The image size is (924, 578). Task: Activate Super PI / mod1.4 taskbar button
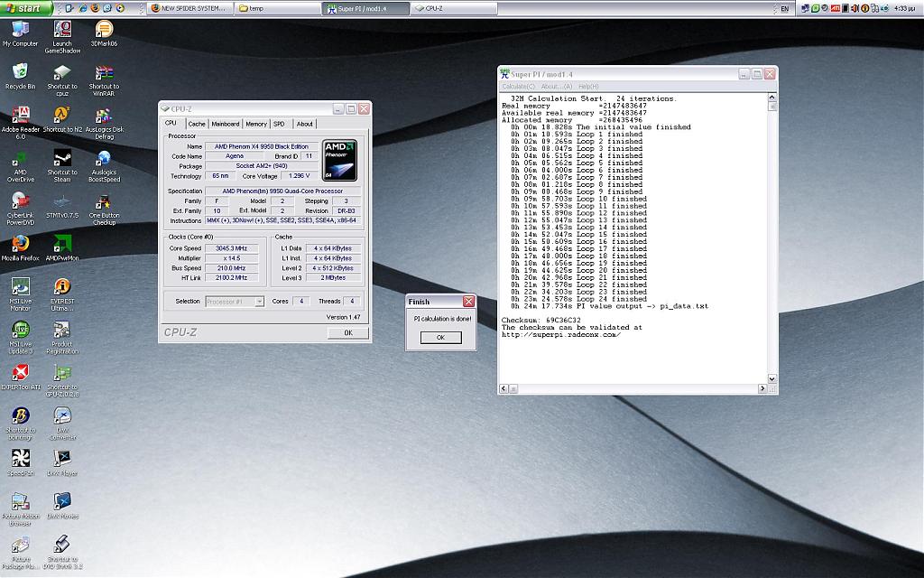click(365, 8)
